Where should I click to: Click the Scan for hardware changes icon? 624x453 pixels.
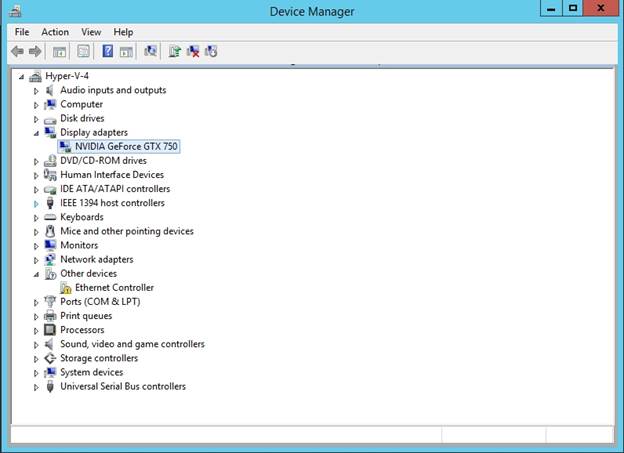point(151,51)
